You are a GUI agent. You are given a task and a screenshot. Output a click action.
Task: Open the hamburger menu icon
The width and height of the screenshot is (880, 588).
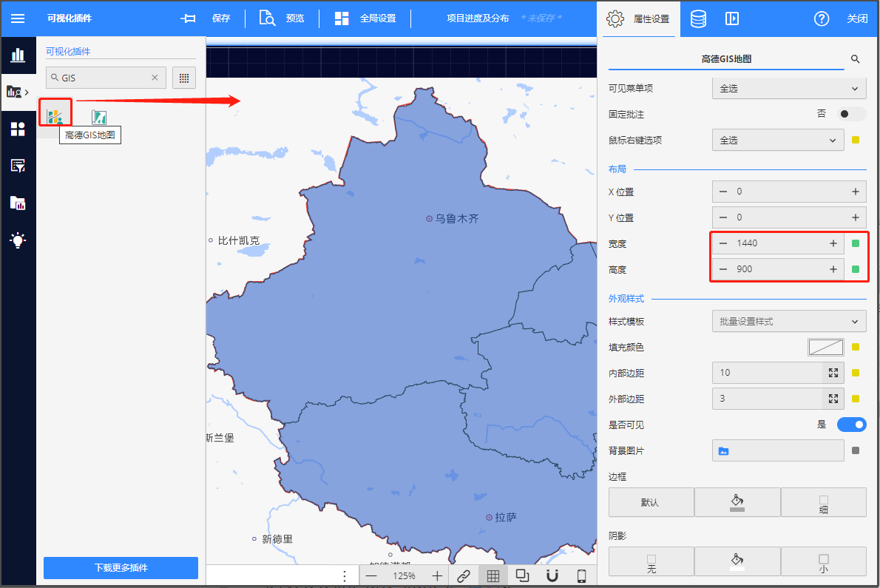pyautogui.click(x=18, y=18)
